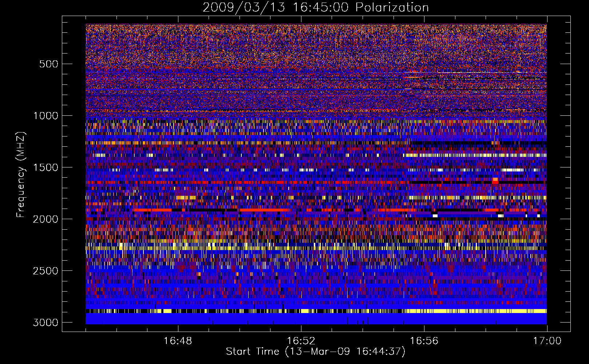Click the 17:00 time tick label
589x364 pixels.
[x=547, y=341]
